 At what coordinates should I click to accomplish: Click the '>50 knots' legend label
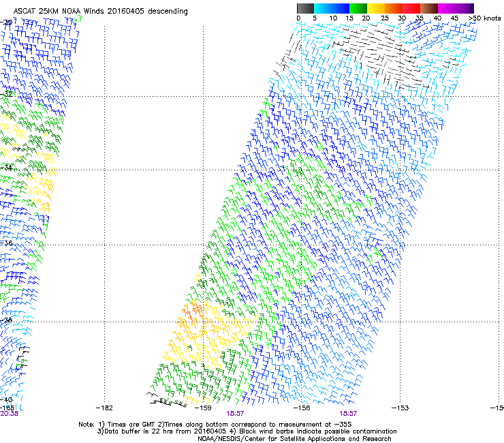[x=484, y=18]
